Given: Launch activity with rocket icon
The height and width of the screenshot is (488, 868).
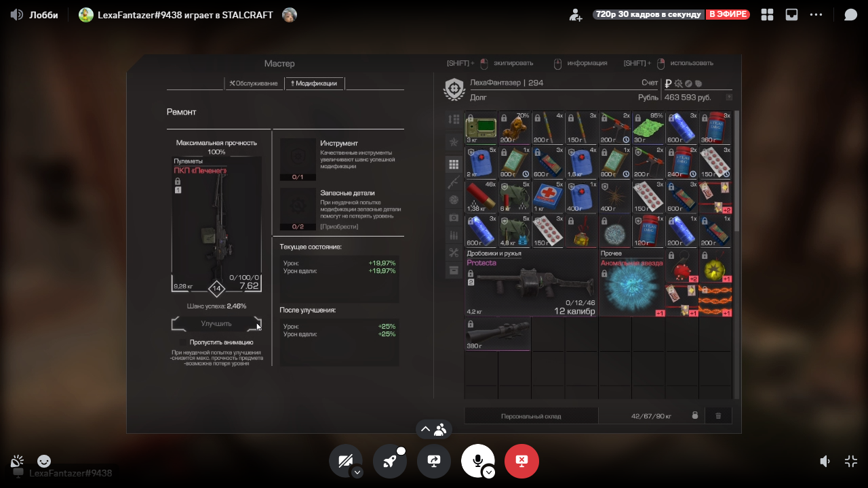Looking at the screenshot, I should (x=390, y=461).
